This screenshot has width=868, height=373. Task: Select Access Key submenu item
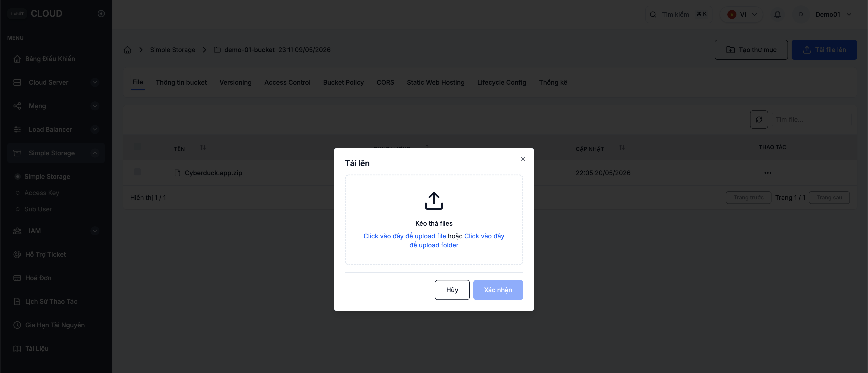[x=42, y=193]
